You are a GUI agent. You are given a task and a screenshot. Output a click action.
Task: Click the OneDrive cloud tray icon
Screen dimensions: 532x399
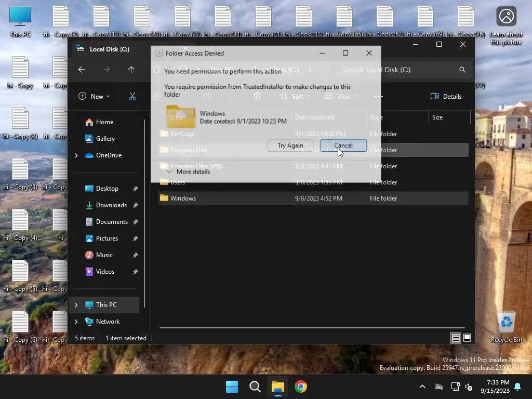(x=439, y=387)
